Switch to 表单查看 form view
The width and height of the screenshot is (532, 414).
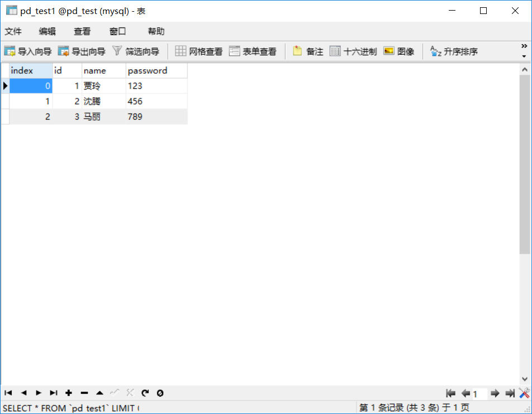[253, 51]
